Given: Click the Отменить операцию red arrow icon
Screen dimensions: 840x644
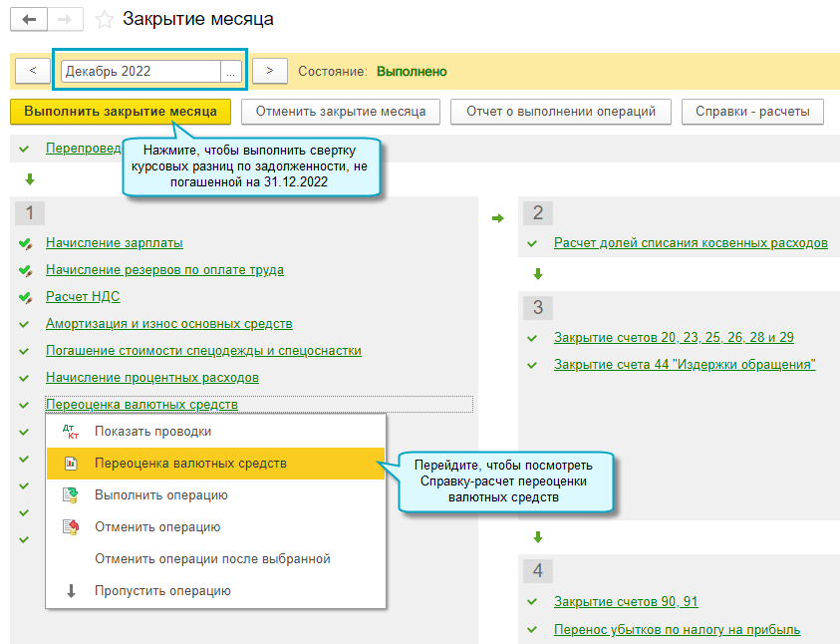Looking at the screenshot, I should click(x=71, y=527).
